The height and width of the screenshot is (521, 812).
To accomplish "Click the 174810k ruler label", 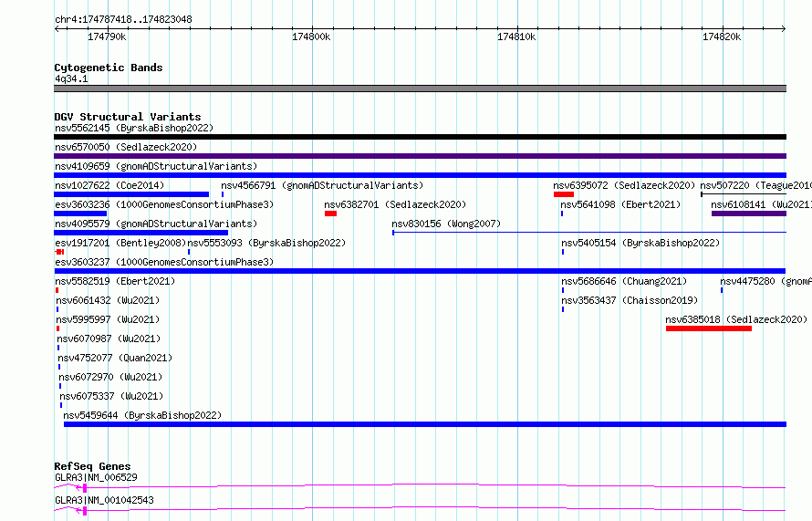I will click(516, 36).
